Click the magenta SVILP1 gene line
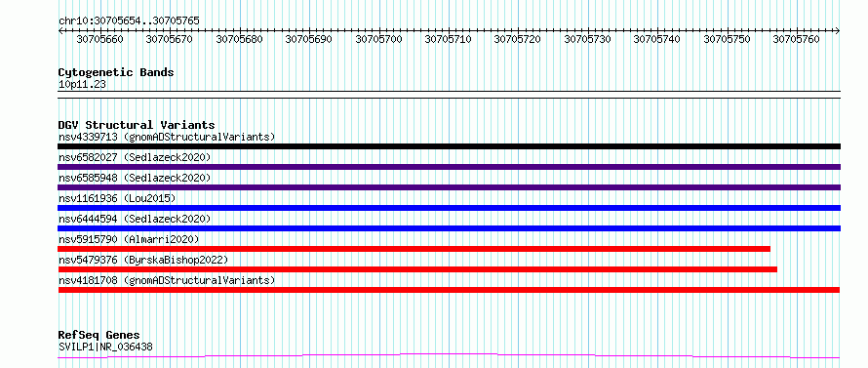Screen dimensions: 868x368 click(x=449, y=355)
